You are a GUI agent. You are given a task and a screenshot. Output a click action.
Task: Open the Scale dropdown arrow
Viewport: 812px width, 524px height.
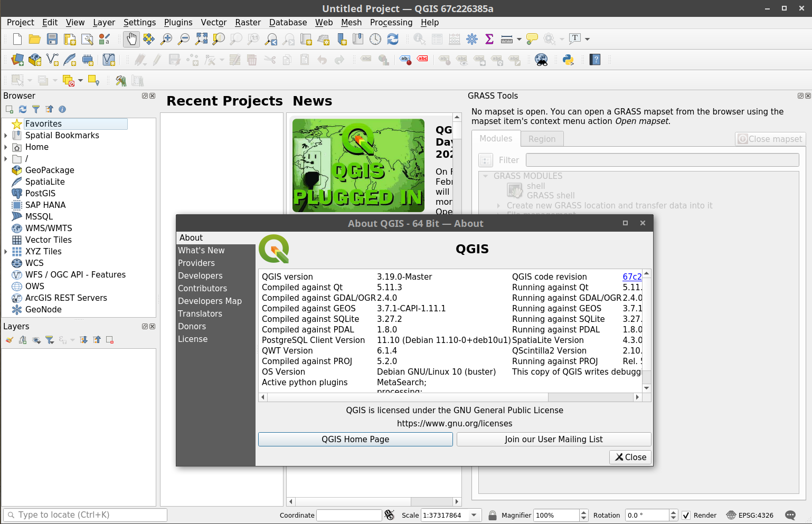point(474,515)
